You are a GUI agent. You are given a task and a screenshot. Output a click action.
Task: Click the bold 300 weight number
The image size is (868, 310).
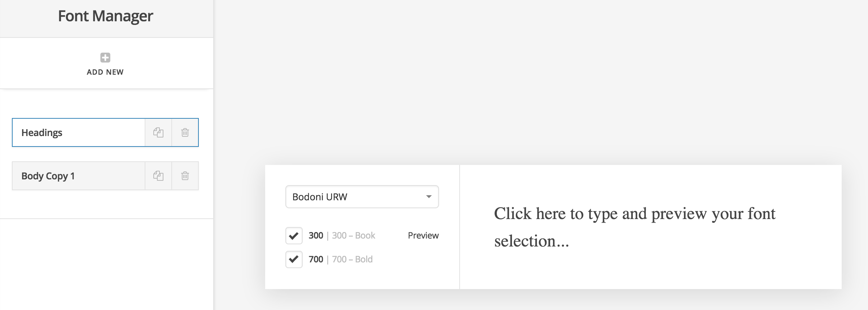(316, 235)
